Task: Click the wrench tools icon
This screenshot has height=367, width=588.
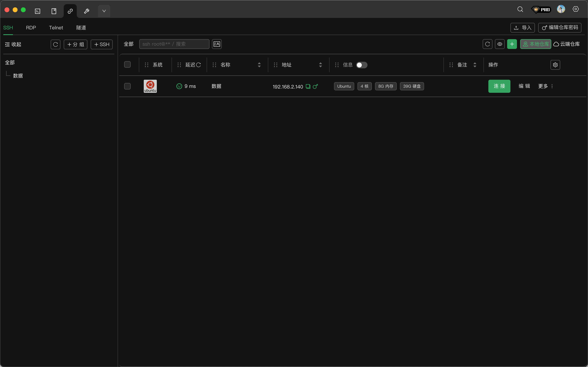Action: 87,11
